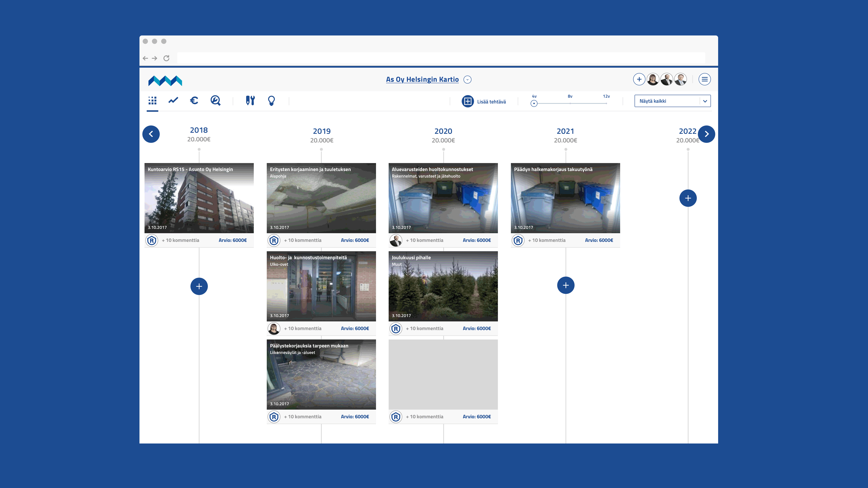Go to next years with right arrow
The image size is (868, 488).
tap(707, 134)
